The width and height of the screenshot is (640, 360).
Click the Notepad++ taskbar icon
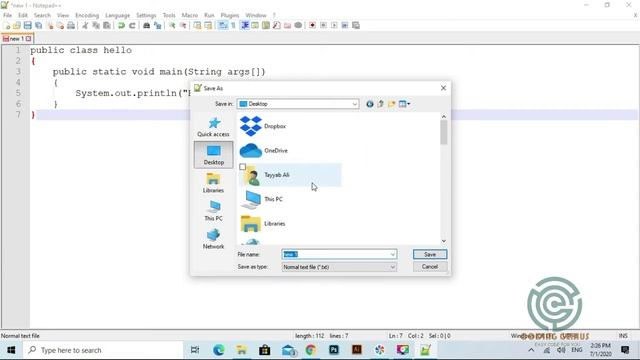[x=425, y=350]
